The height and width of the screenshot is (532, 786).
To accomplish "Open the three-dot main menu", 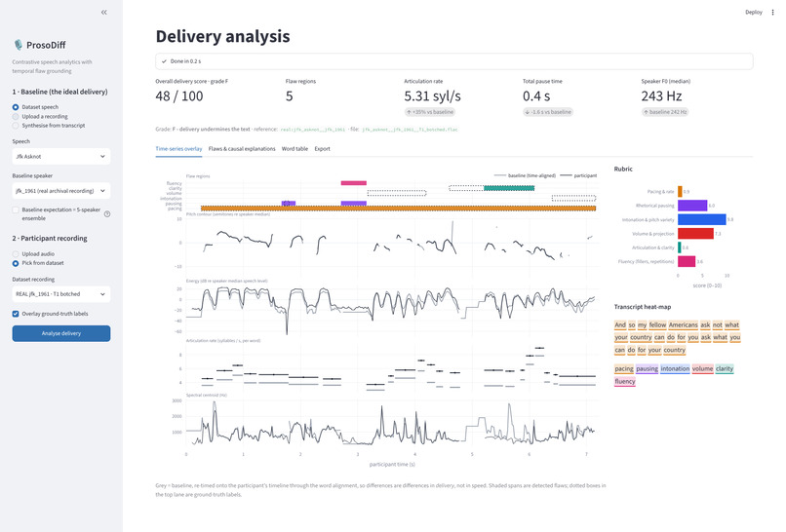I will 772,12.
